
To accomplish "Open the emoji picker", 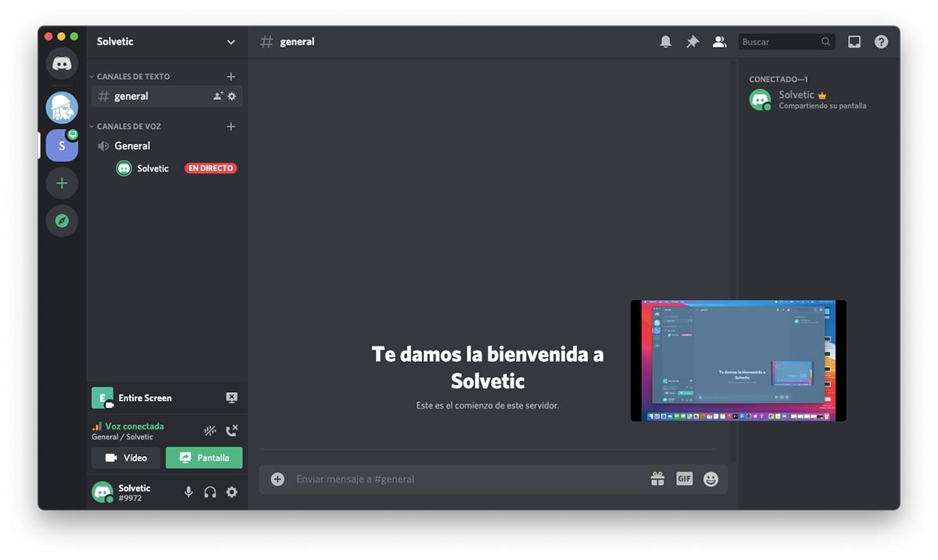I will pyautogui.click(x=711, y=480).
